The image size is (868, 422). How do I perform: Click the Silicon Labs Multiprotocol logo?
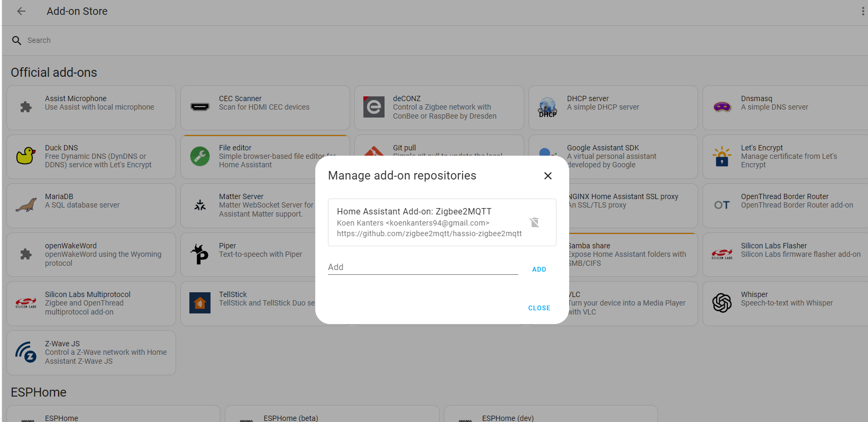pos(26,303)
